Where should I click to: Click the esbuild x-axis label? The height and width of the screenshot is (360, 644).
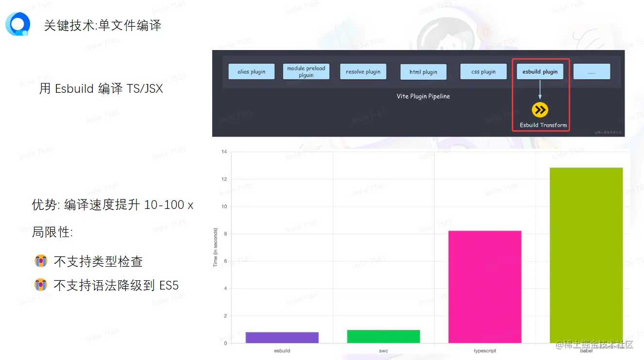pos(282,350)
